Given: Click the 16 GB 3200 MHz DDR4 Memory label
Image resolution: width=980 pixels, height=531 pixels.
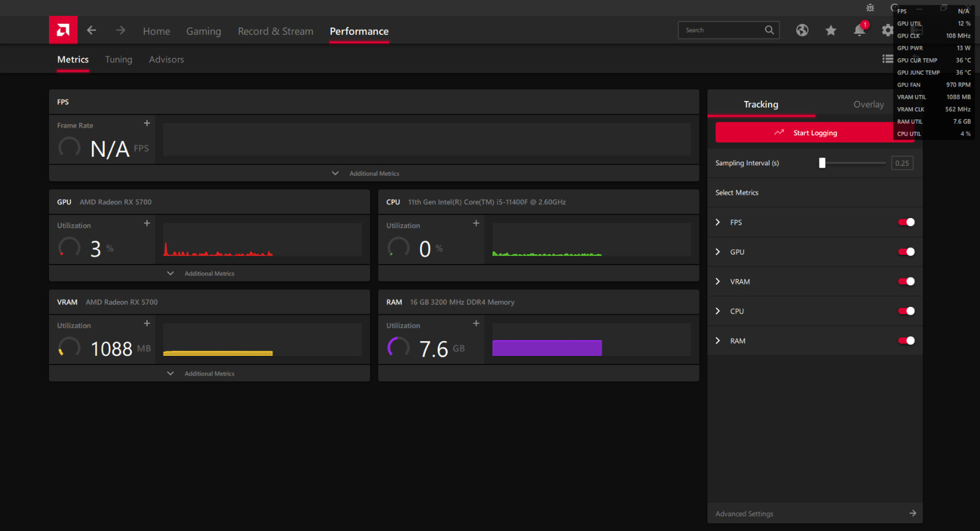Looking at the screenshot, I should 462,302.
